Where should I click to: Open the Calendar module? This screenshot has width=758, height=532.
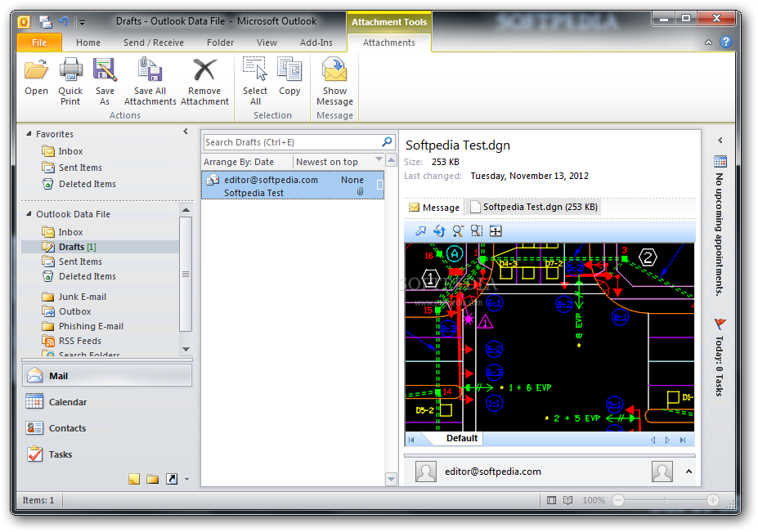pyautogui.click(x=107, y=402)
